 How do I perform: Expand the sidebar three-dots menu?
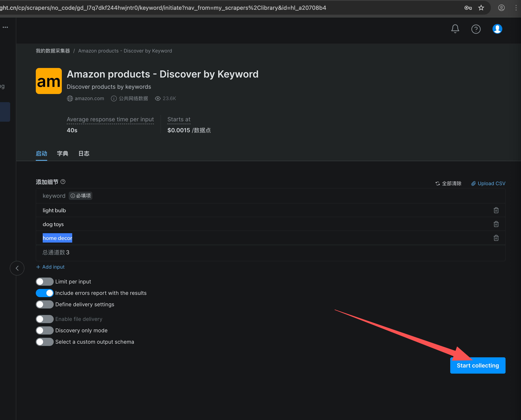pyautogui.click(x=5, y=27)
